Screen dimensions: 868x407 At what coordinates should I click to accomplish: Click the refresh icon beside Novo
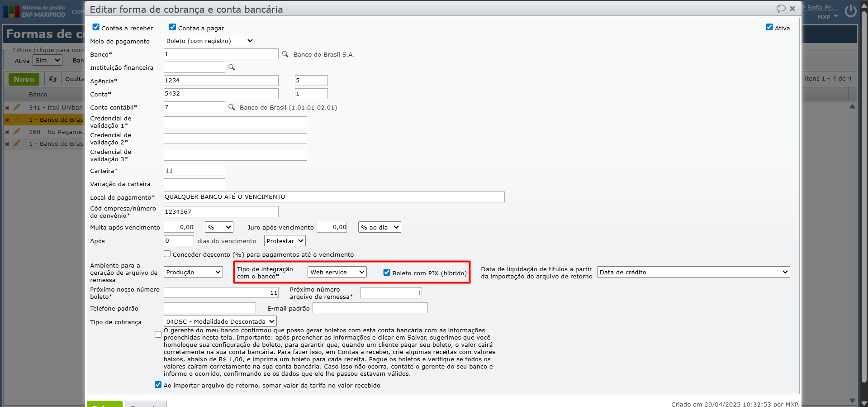[53, 79]
